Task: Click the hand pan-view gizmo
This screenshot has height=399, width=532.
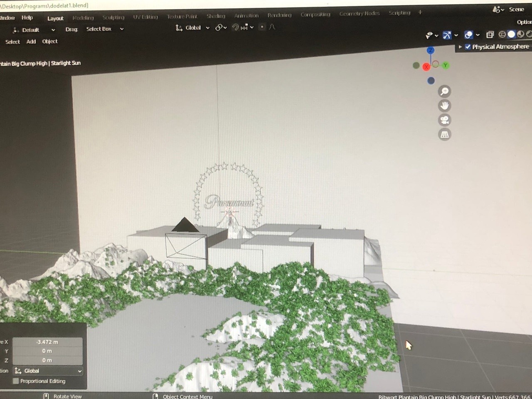Action: (x=444, y=106)
